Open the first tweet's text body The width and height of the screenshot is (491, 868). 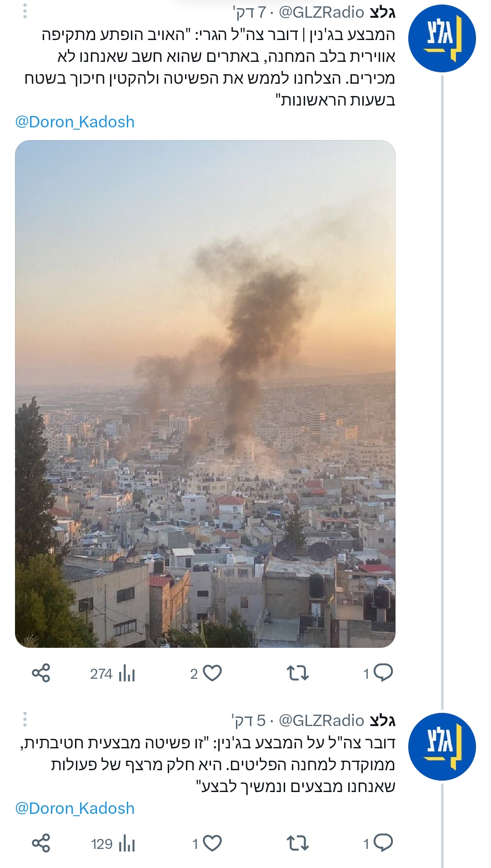[218, 67]
